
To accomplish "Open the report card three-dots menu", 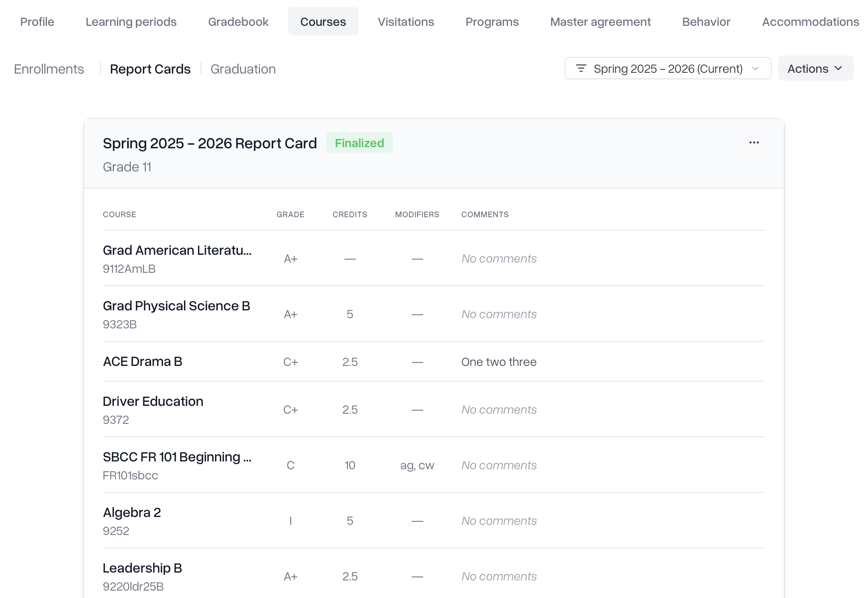I will coord(754,143).
